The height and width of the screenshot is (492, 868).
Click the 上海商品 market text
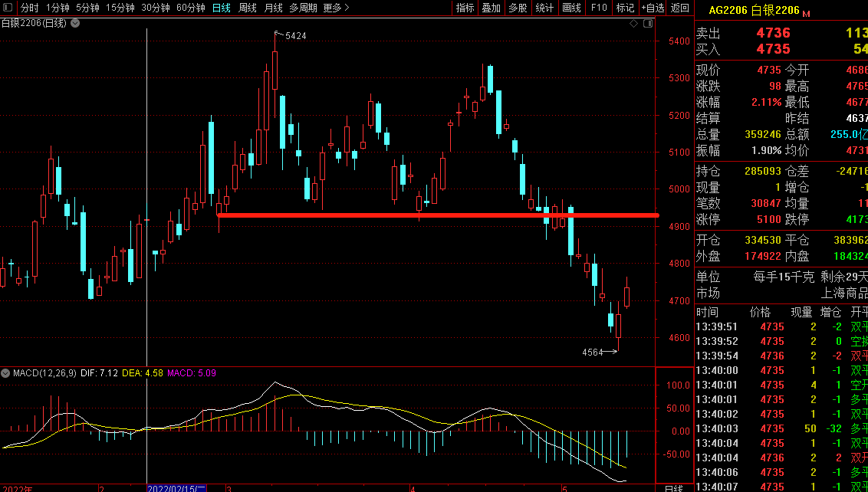click(x=843, y=293)
